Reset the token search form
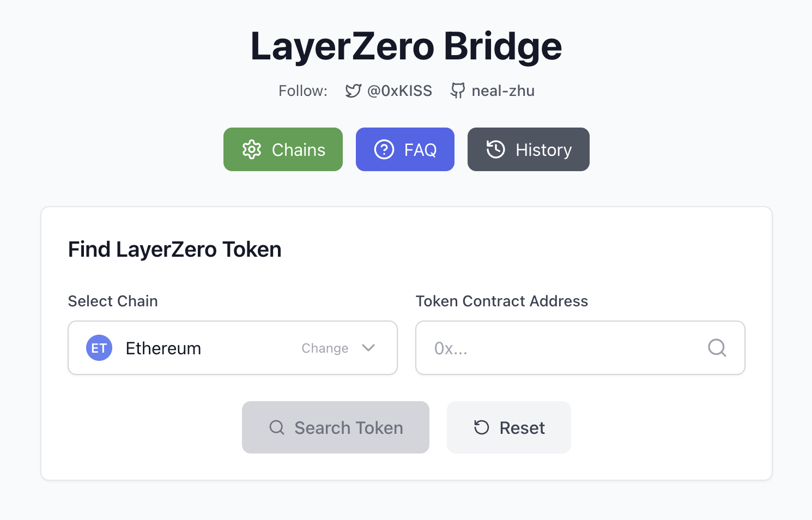The width and height of the screenshot is (812, 520). click(x=509, y=427)
